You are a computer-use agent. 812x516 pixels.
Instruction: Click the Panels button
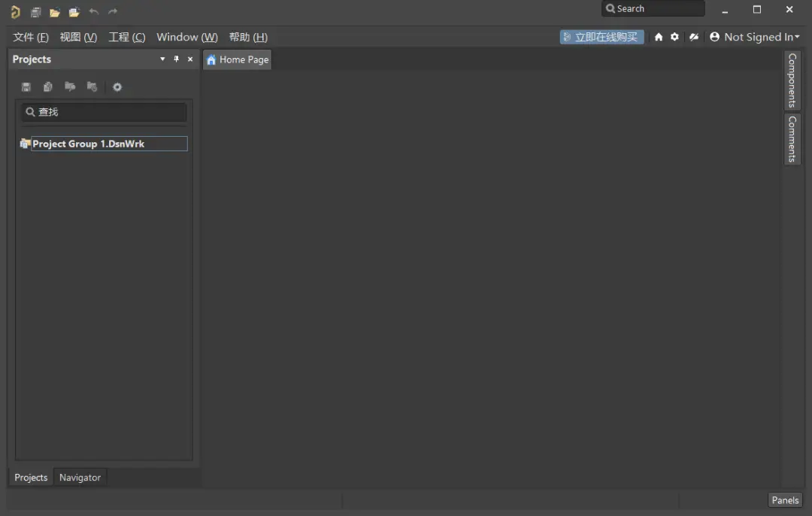click(785, 500)
